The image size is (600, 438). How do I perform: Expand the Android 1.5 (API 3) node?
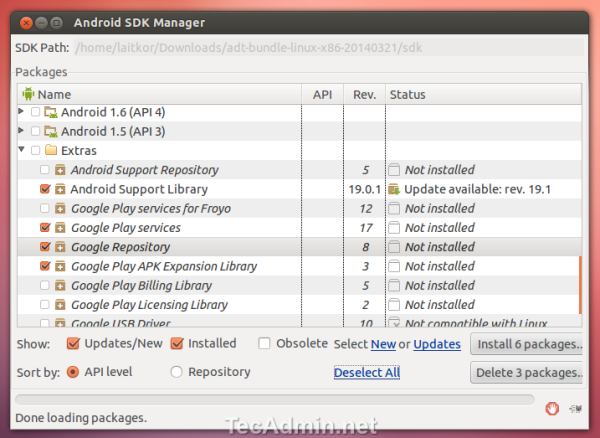(21, 131)
